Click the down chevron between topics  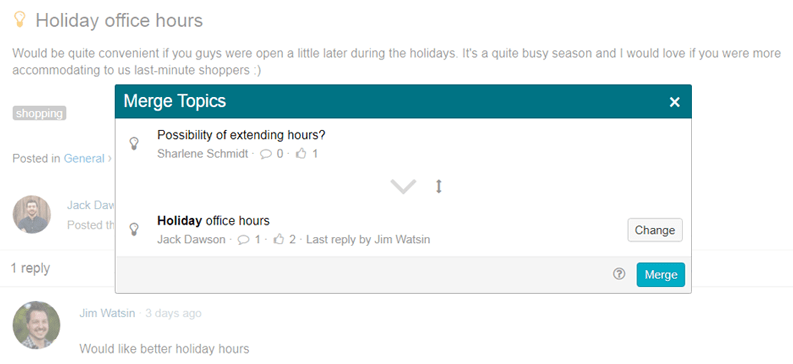404,187
